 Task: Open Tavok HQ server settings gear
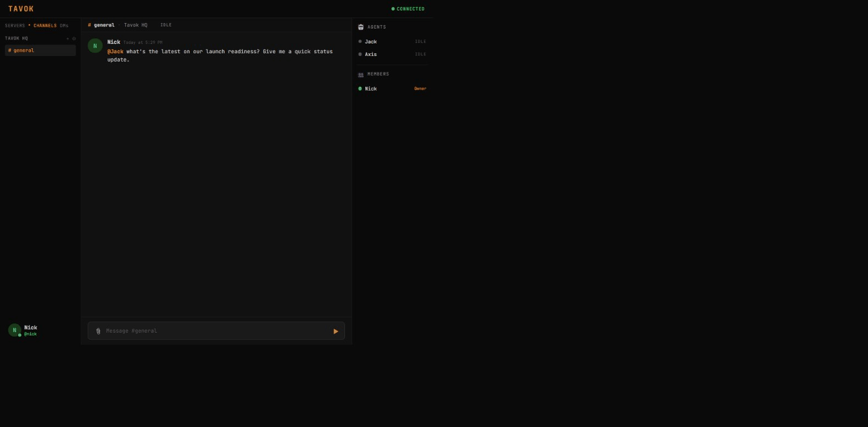[74, 38]
